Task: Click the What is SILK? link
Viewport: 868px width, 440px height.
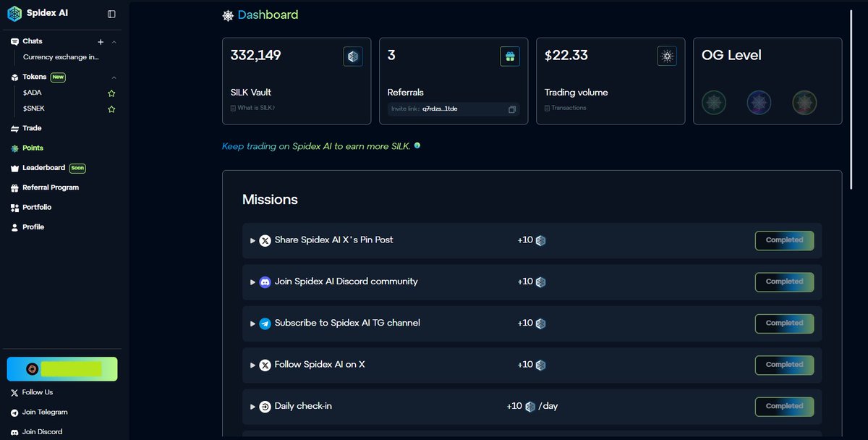Action: click(x=252, y=108)
